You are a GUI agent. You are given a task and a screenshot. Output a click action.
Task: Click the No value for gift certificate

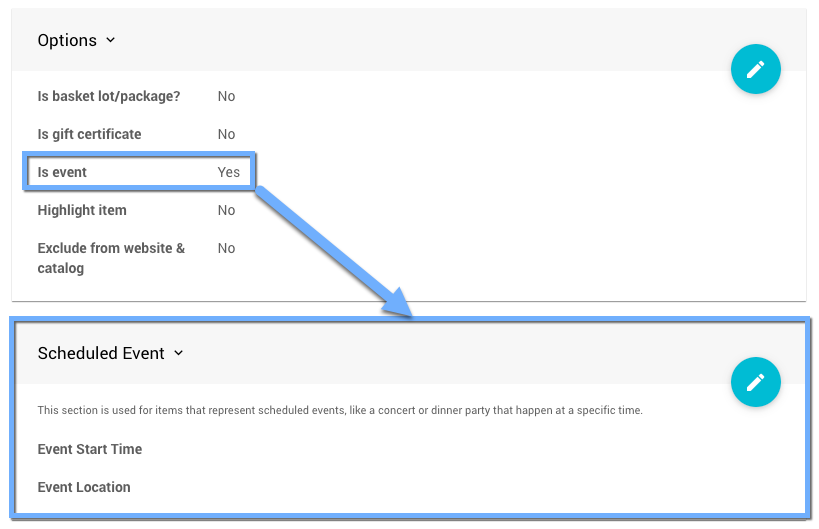click(x=226, y=134)
